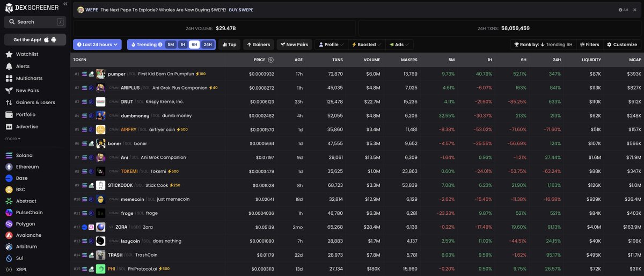Open Portfolio via its wallet icon

coord(9,114)
